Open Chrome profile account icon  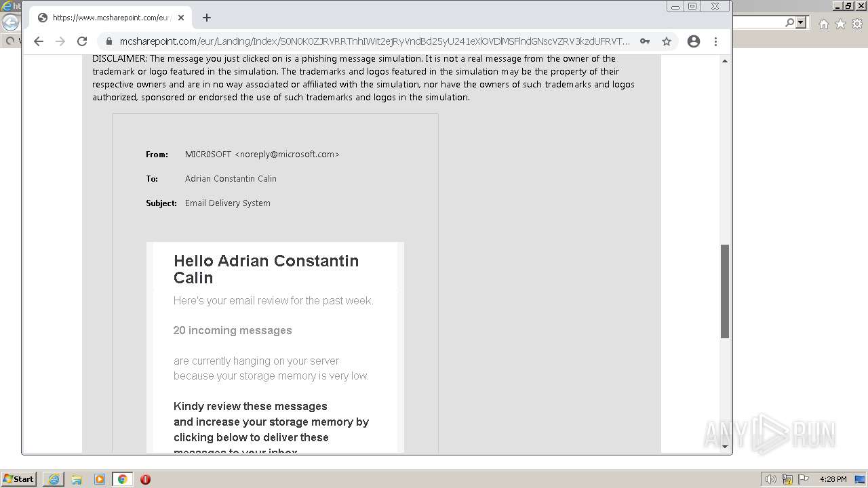click(x=693, y=41)
